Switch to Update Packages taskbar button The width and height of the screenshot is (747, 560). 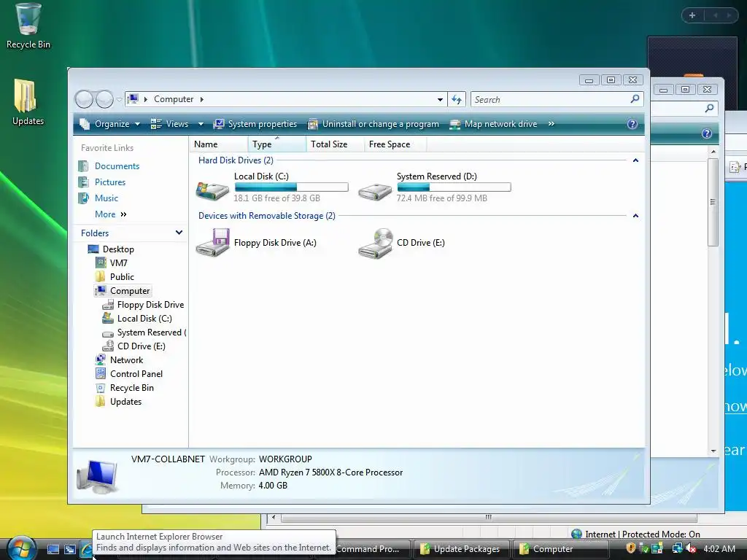click(461, 549)
